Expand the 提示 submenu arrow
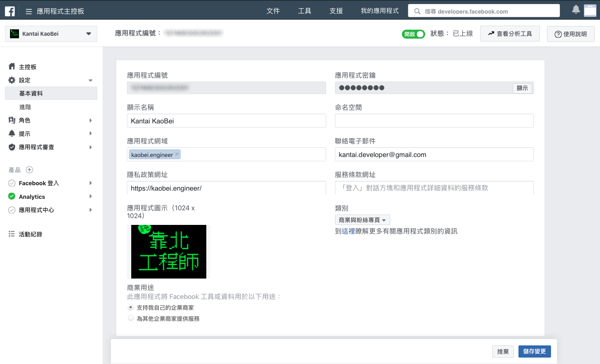The height and width of the screenshot is (364, 600). tap(90, 133)
